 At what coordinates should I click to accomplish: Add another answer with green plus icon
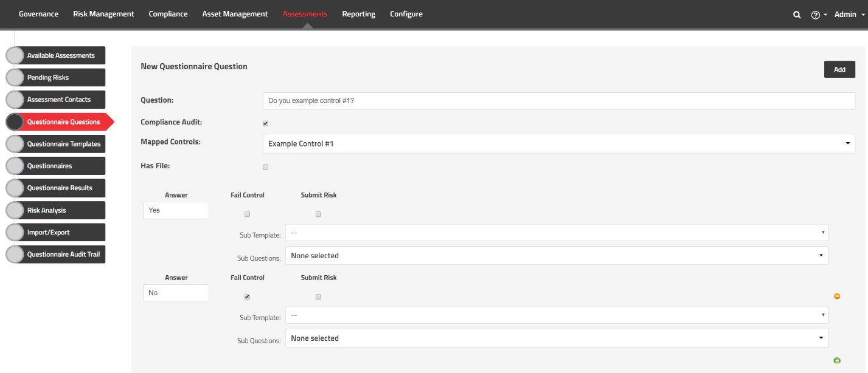pos(837,360)
